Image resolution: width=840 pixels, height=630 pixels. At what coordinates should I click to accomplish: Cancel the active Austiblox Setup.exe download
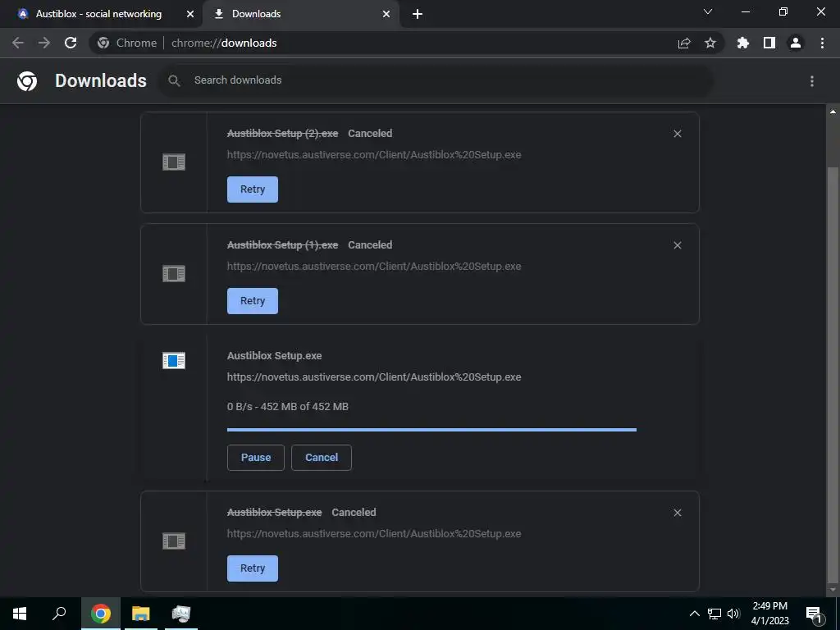pyautogui.click(x=322, y=458)
